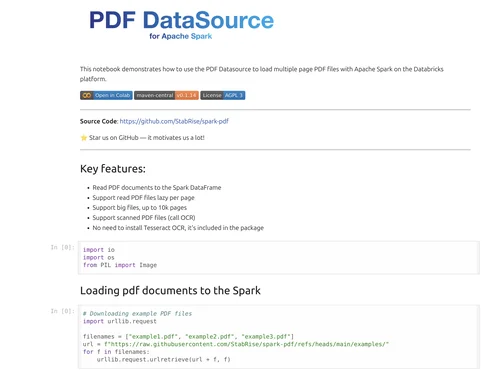Viewport: 490px width, 370px height.
Task: Select 'Read PDF documents to the Spark DataFrame' bullet
Action: coord(157,188)
